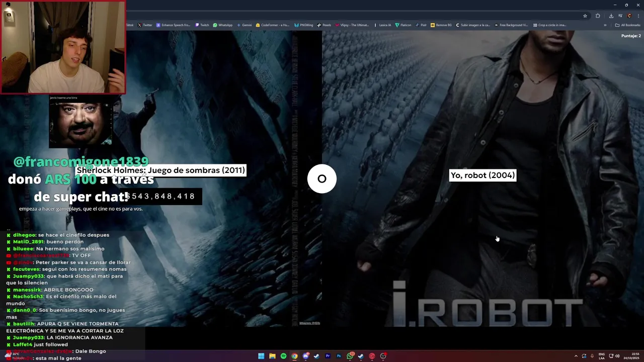Open the browser profile avatar
Screen dimensions: 644x362
click(x=629, y=16)
